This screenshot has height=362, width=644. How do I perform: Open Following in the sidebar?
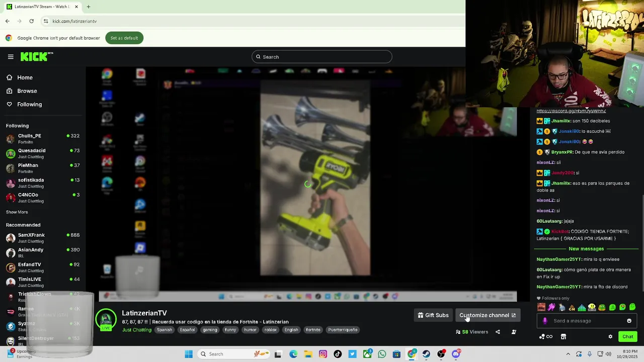pos(29,104)
